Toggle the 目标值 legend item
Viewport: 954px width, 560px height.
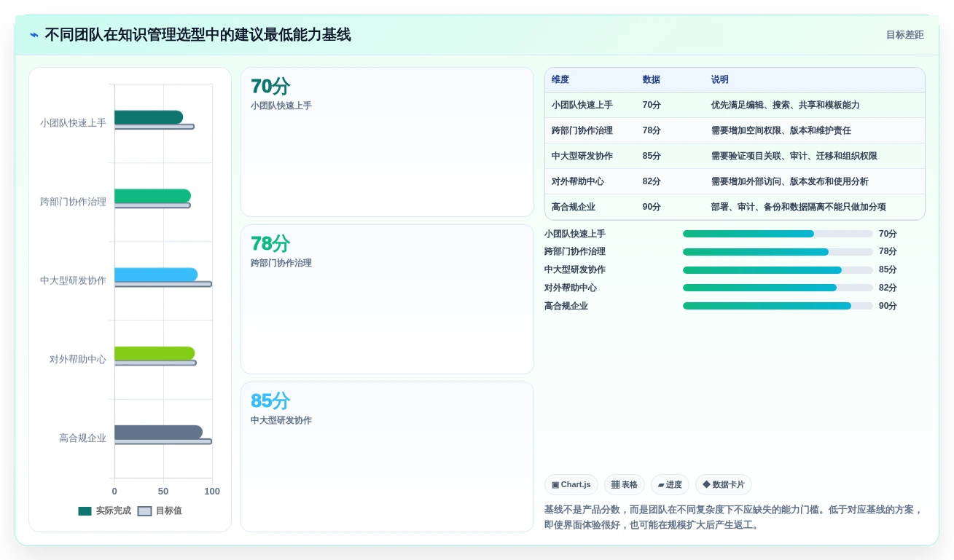point(160,510)
